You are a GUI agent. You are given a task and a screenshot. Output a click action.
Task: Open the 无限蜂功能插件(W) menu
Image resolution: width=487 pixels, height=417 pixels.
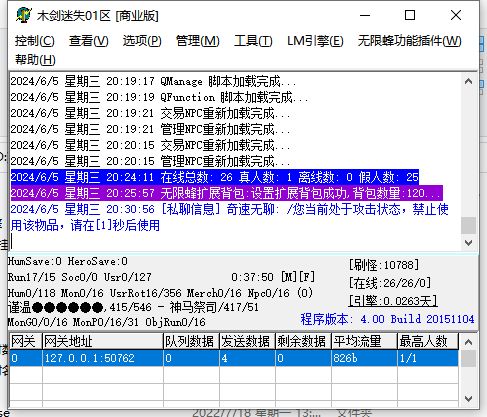point(409,41)
